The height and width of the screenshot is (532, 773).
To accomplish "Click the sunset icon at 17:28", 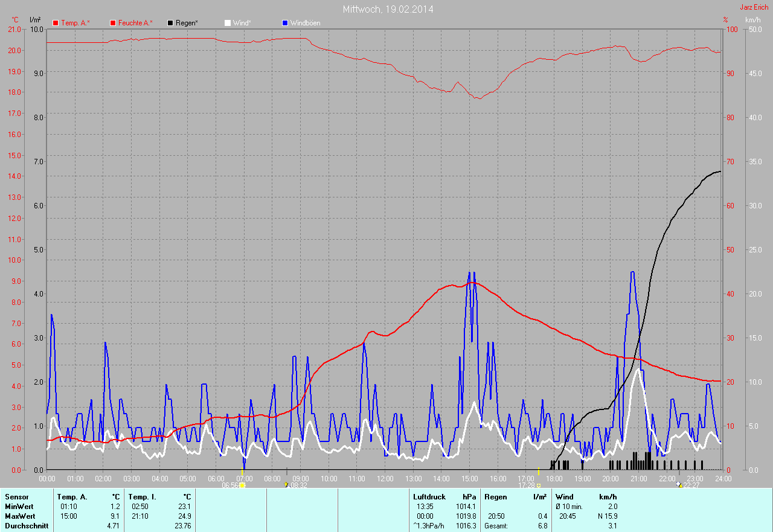I will tap(538, 485).
